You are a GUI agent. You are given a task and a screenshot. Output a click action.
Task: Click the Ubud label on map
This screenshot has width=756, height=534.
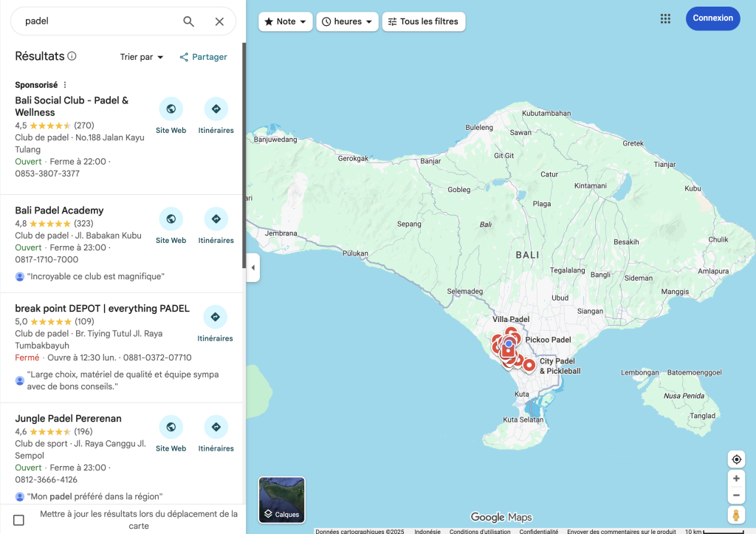pos(560,298)
